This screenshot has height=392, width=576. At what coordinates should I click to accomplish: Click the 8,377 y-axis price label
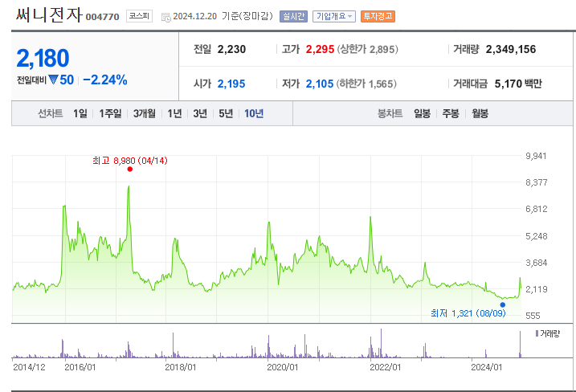click(537, 182)
